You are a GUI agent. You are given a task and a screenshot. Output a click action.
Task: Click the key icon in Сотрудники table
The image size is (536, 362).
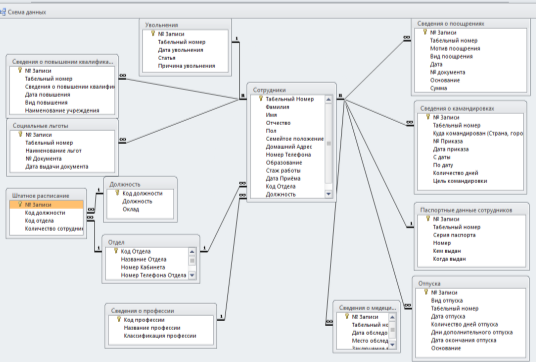coord(260,99)
